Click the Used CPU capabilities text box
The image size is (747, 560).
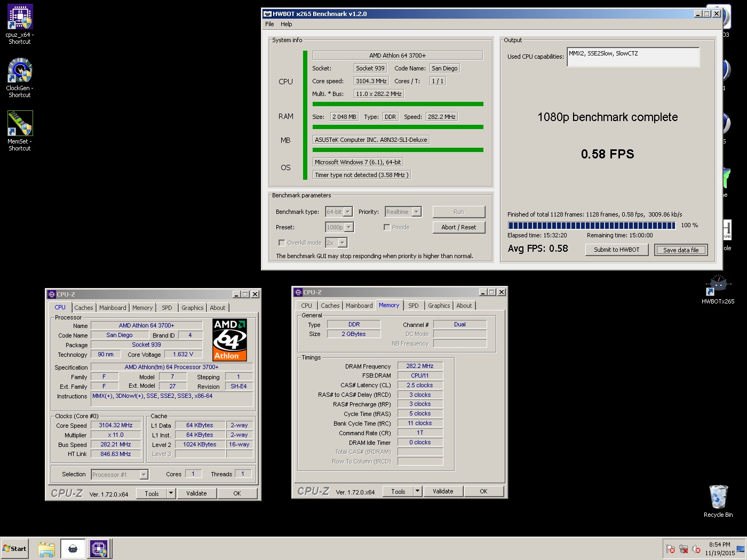point(633,57)
